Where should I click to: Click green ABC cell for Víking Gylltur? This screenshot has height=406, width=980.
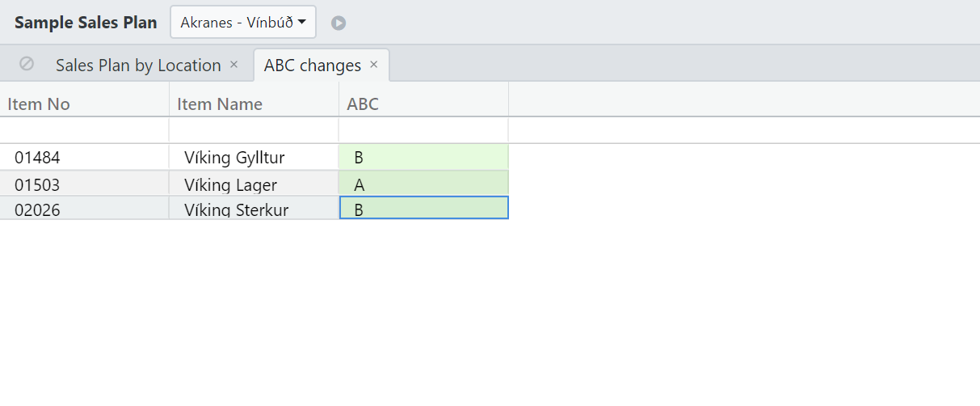423,158
